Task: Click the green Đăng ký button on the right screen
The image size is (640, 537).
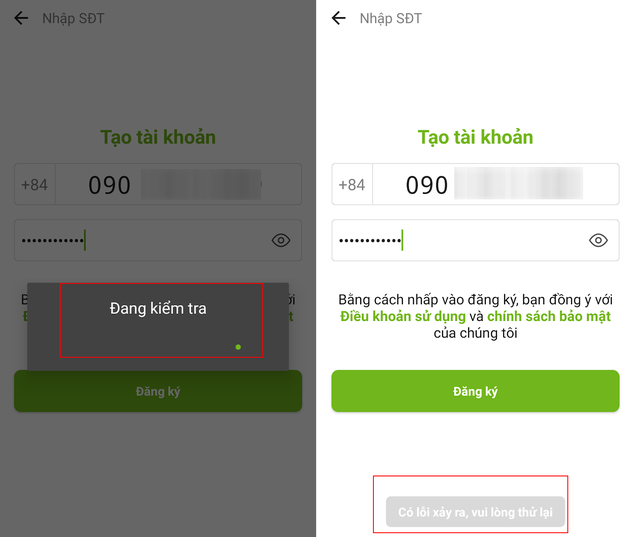Action: [475, 391]
